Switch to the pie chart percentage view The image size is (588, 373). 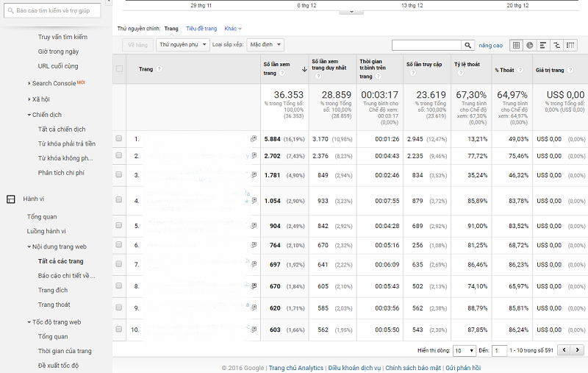pos(529,45)
